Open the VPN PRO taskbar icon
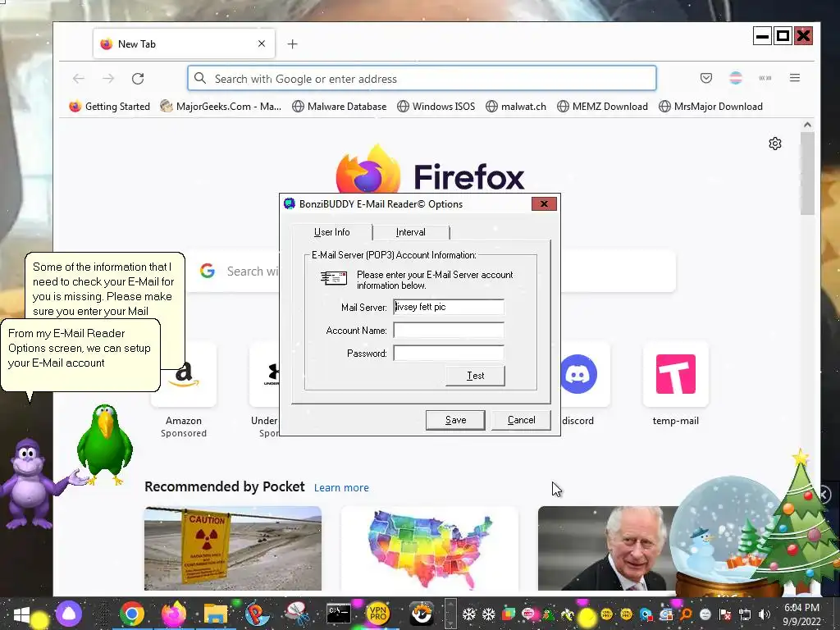This screenshot has width=840, height=630. click(378, 614)
